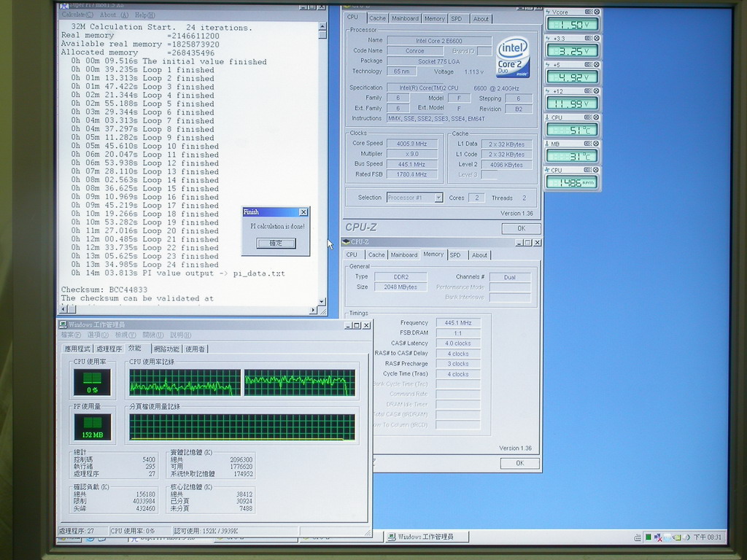Switch to the 應用程式 tab in Task Manager
The image size is (747, 560).
point(77,349)
